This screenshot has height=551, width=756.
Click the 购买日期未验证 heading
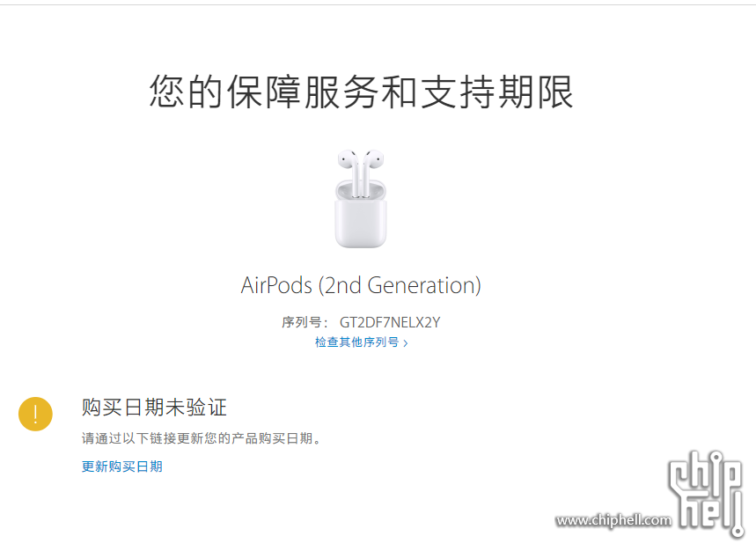[154, 408]
